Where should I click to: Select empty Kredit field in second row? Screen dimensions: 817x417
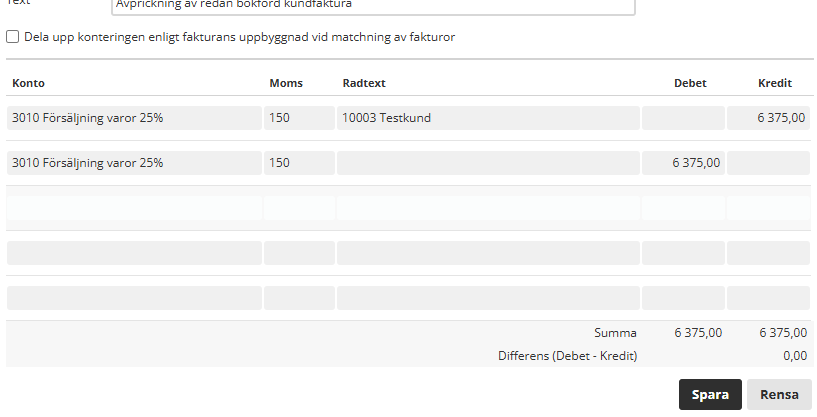(769, 163)
